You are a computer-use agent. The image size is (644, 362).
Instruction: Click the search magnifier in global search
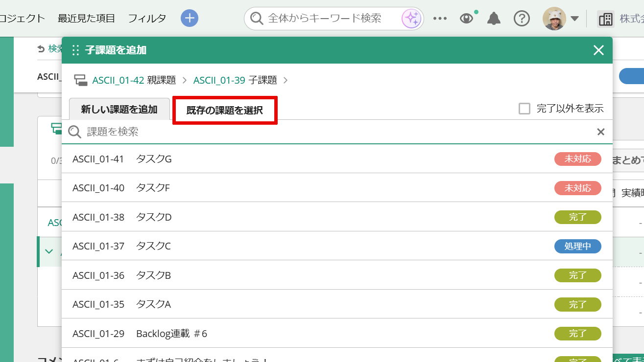pyautogui.click(x=256, y=19)
